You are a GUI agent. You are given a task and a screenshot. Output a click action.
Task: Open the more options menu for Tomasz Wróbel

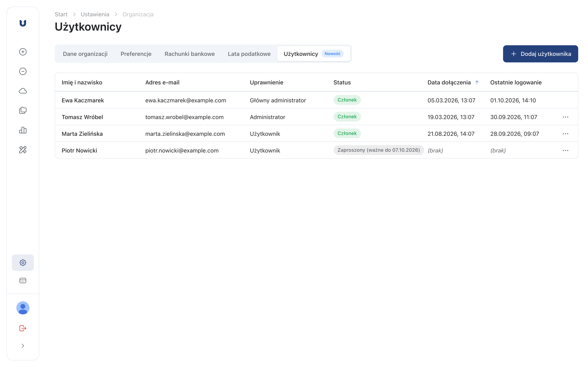click(565, 117)
